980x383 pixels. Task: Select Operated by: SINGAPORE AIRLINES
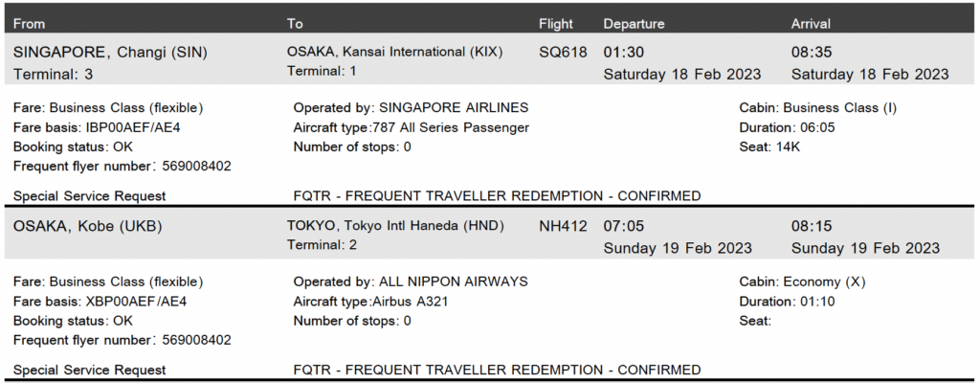(411, 107)
